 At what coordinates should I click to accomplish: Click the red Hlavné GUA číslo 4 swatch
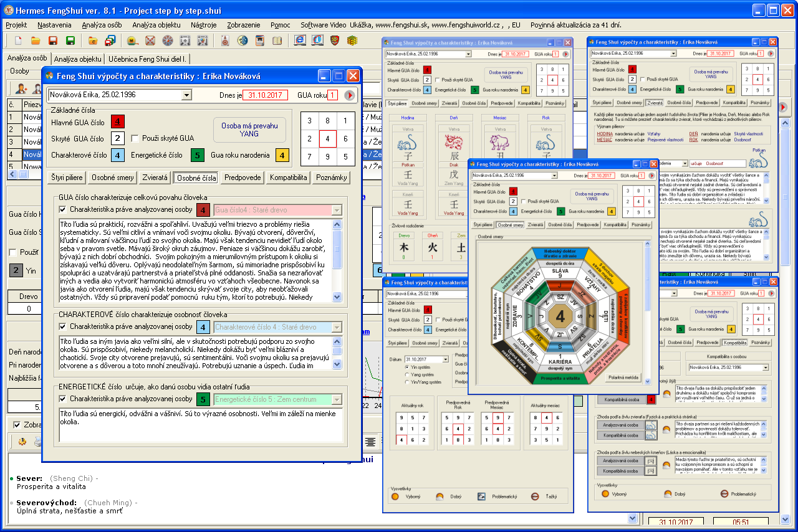(118, 122)
